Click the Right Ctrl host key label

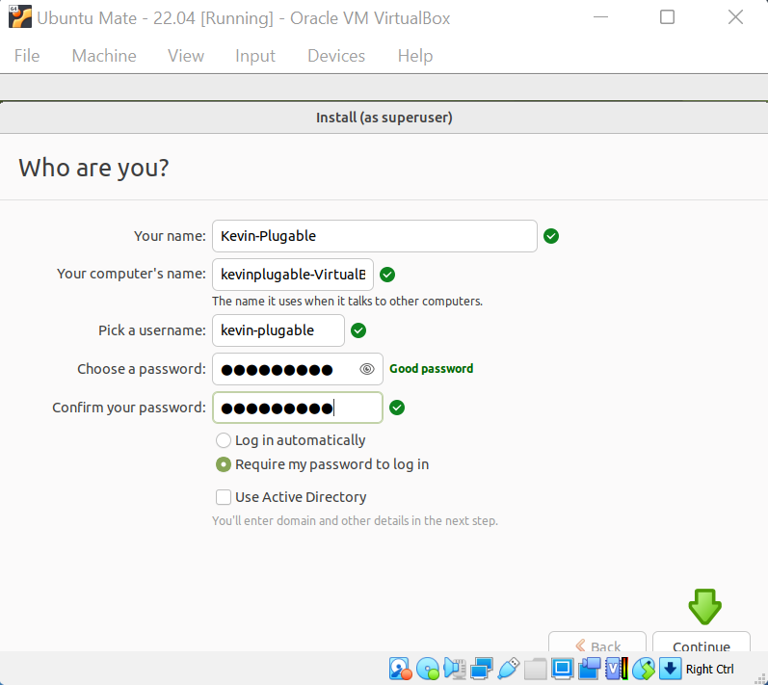point(710,669)
